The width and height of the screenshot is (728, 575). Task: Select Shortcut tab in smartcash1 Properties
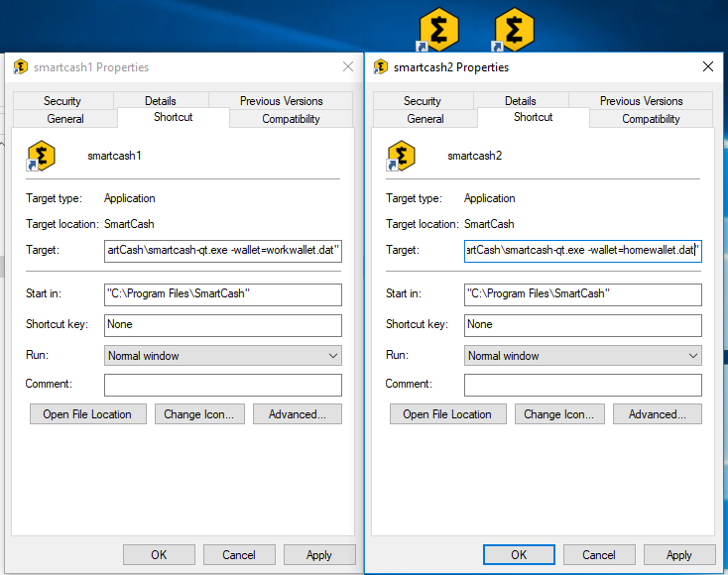[x=174, y=117]
